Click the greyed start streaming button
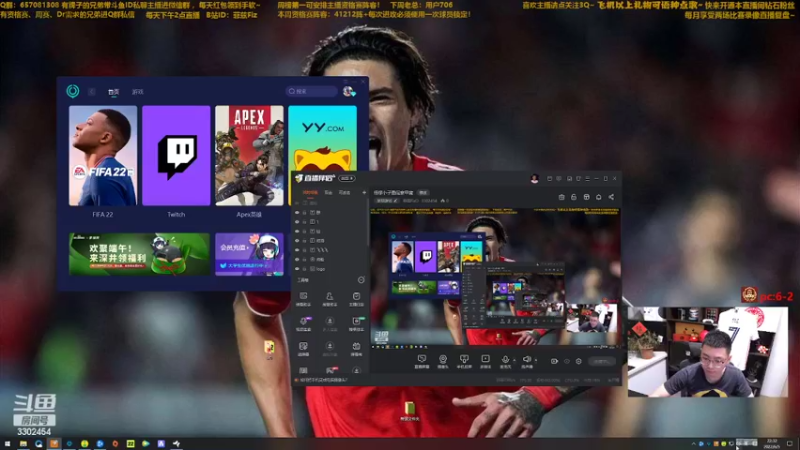Viewport: 800px width, 450px height. pos(602,361)
